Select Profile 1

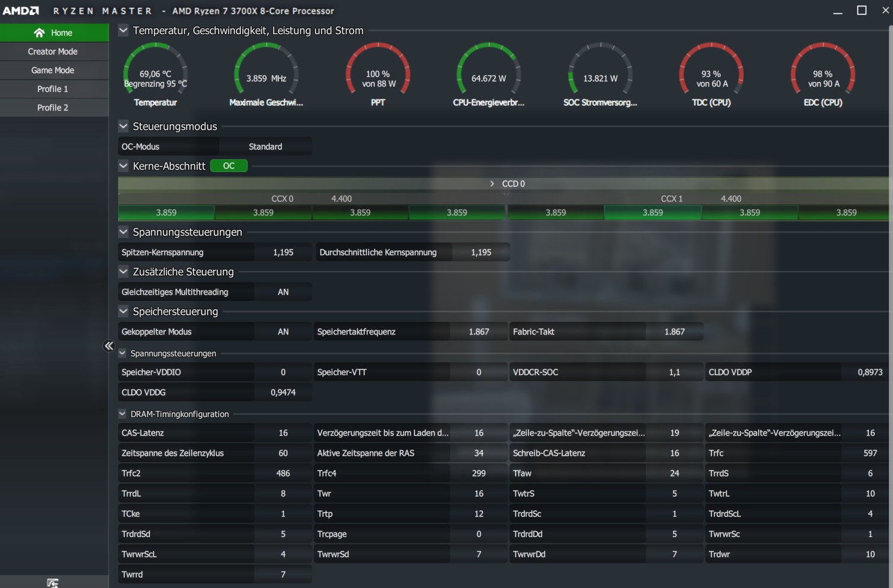pyautogui.click(x=54, y=89)
